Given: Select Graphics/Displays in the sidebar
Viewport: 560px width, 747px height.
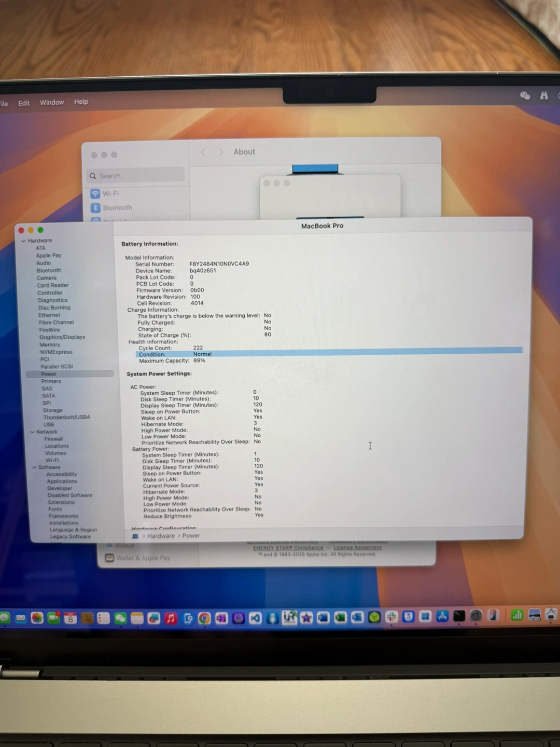Looking at the screenshot, I should coord(62,337).
